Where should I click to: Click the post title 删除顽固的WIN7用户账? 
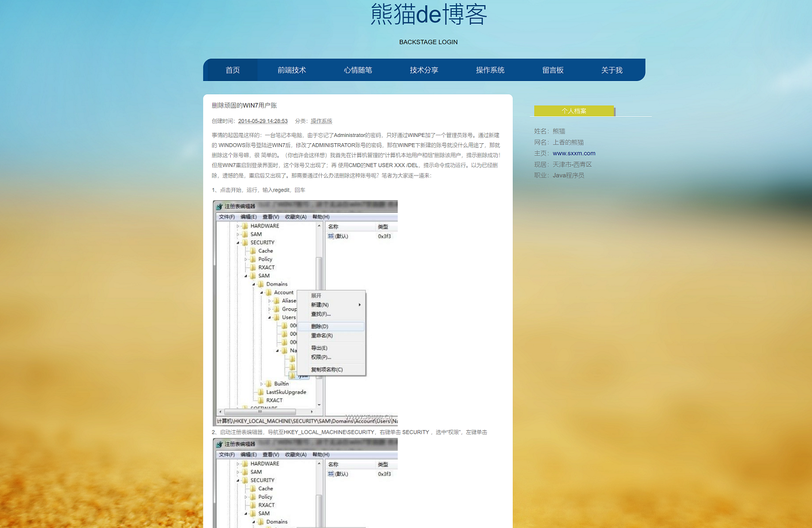point(244,105)
